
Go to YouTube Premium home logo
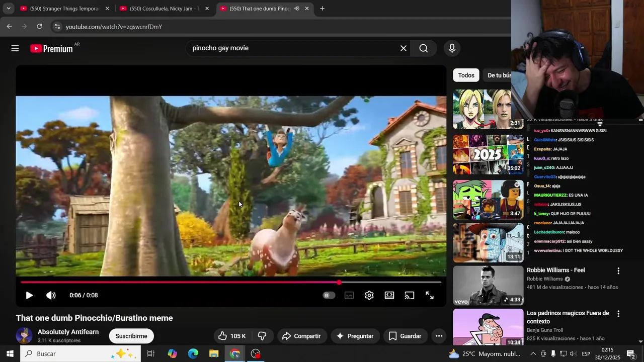[x=51, y=48]
